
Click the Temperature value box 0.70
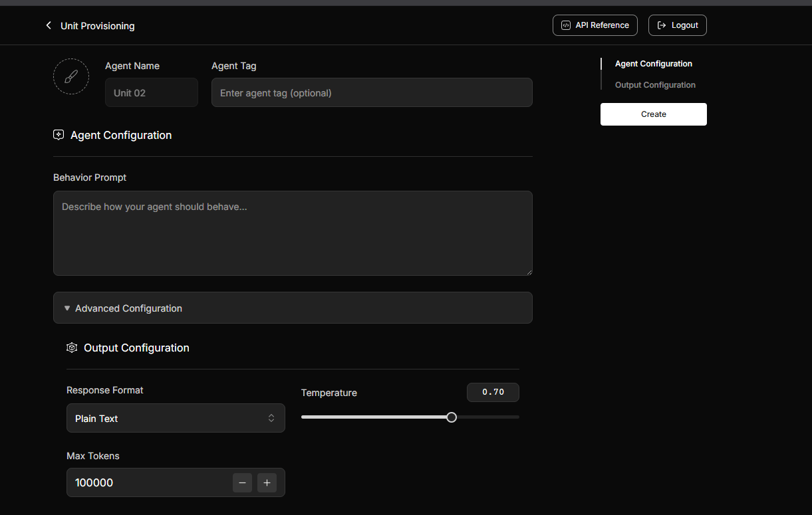493,392
